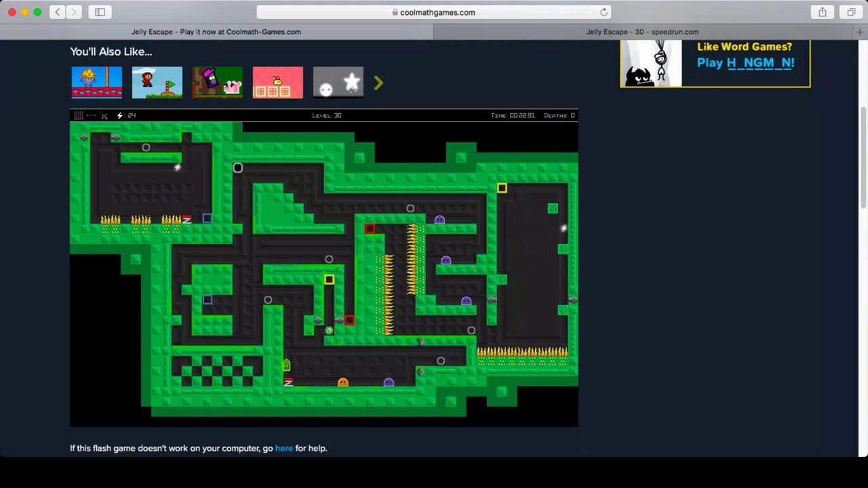Open a new tab with plus button
Viewport: 868px width, 488px height.
[x=860, y=32]
